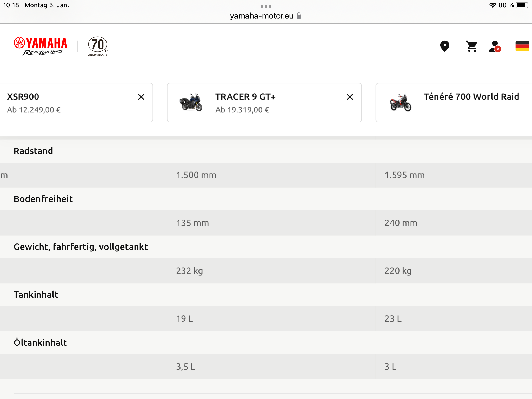Click the 70th Anniversary logo
The height and width of the screenshot is (399, 532).
click(98, 46)
